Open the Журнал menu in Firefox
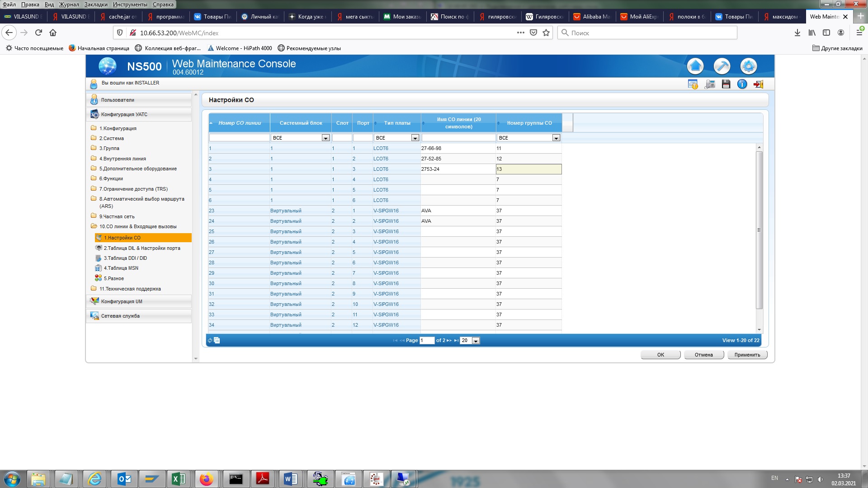 (x=69, y=4)
